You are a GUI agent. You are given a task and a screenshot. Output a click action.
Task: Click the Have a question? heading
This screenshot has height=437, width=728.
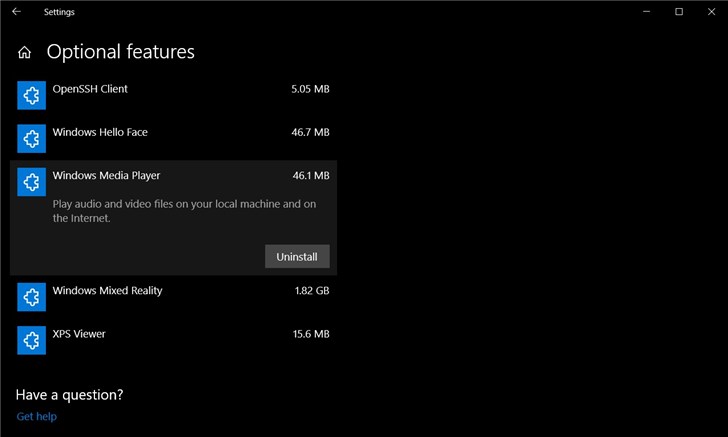(x=70, y=395)
